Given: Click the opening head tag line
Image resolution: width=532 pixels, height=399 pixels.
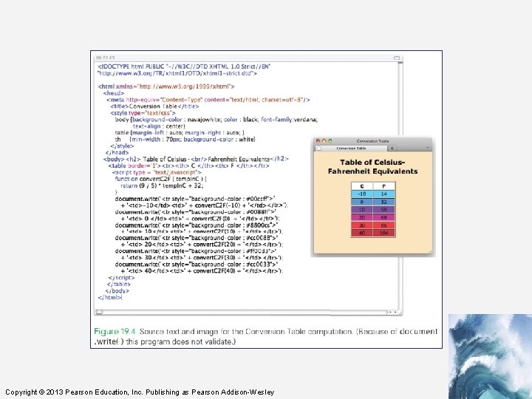Looking at the screenshot, I should (x=114, y=93).
